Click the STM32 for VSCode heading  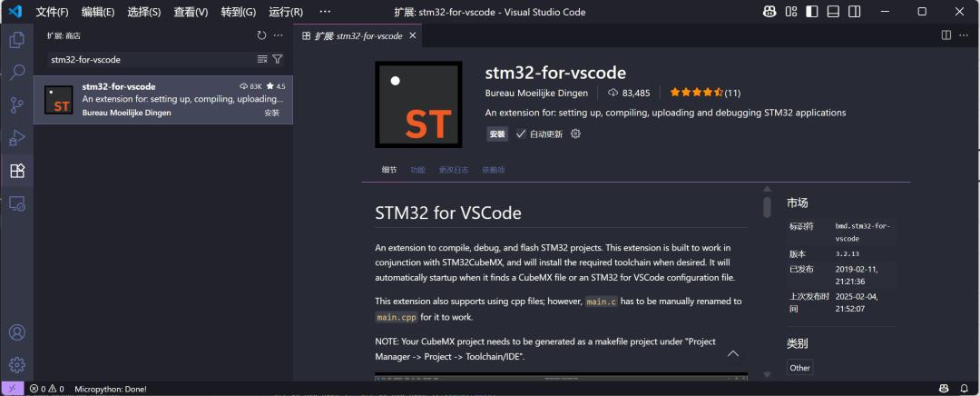tap(448, 213)
